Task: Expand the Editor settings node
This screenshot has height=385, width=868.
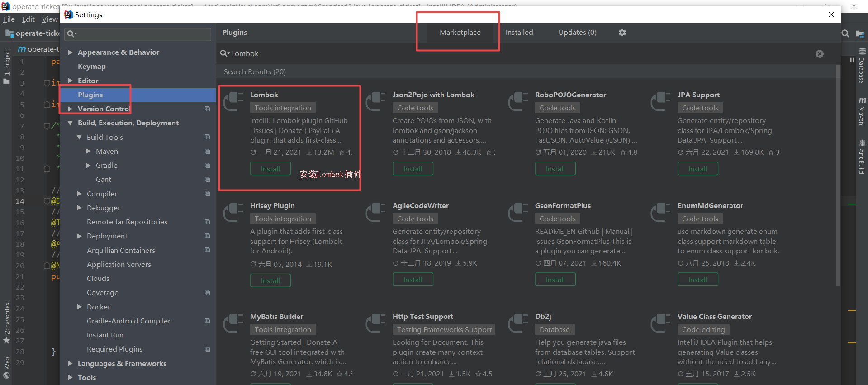Action: point(70,81)
